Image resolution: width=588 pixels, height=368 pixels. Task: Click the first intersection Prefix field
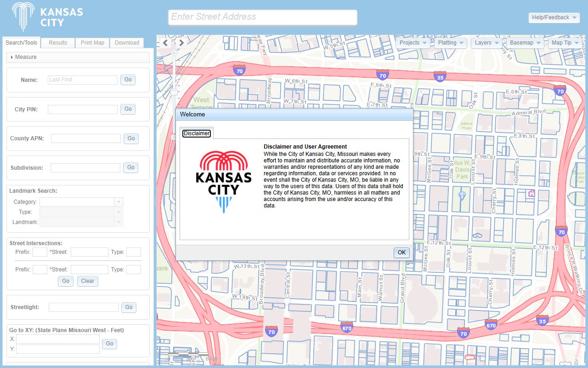click(x=40, y=252)
